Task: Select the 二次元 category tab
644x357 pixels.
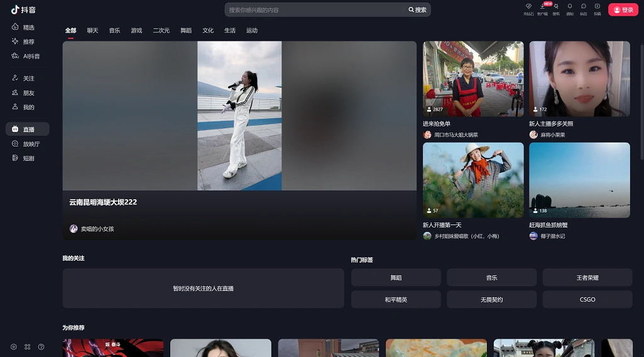Action: [x=161, y=31]
